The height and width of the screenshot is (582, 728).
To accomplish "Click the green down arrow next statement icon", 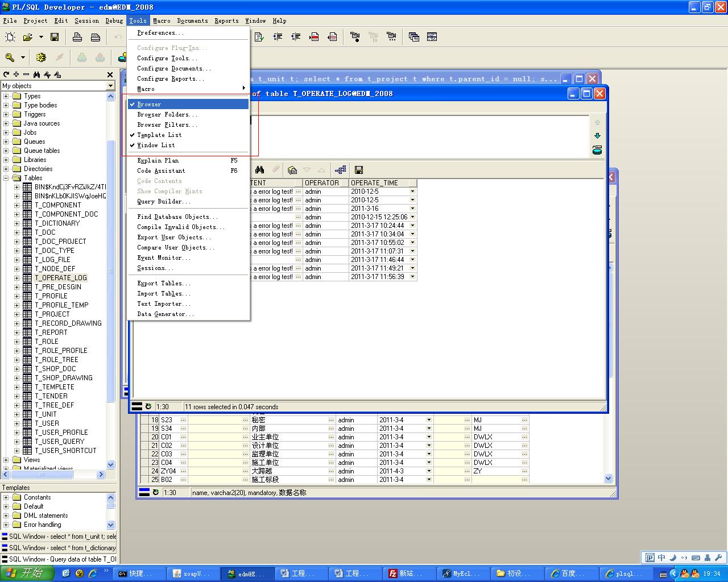I will click(597, 136).
